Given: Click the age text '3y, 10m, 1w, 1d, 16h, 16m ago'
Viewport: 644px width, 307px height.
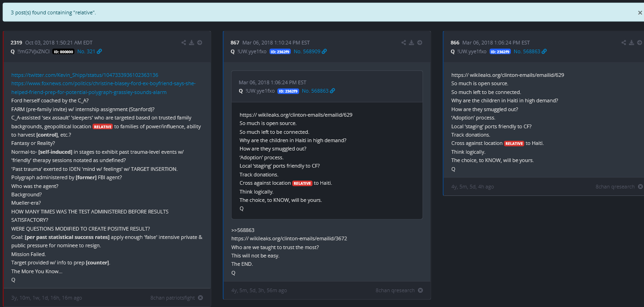Looking at the screenshot, I should (x=47, y=298).
